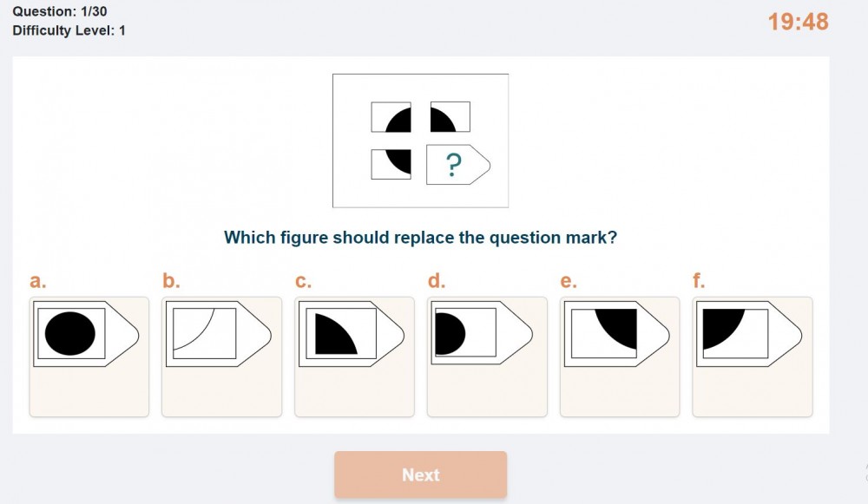Click the Next button
868x504 pixels.
tap(421, 475)
